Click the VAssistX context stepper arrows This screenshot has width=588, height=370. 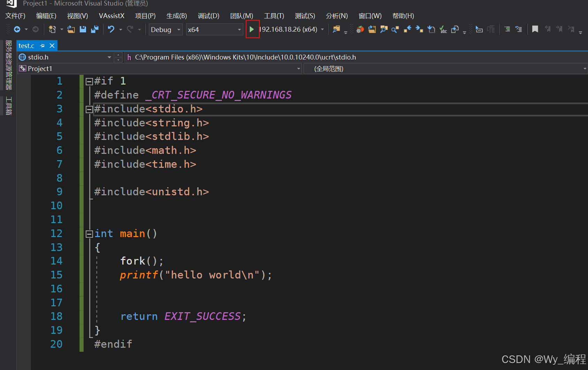pyautogui.click(x=118, y=57)
